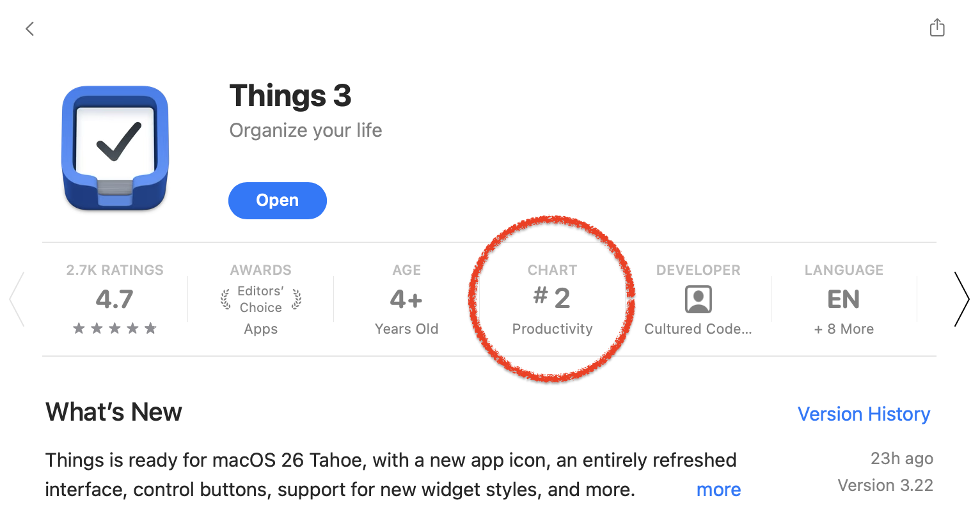
Task: Open Version History
Action: pyautogui.click(x=864, y=414)
